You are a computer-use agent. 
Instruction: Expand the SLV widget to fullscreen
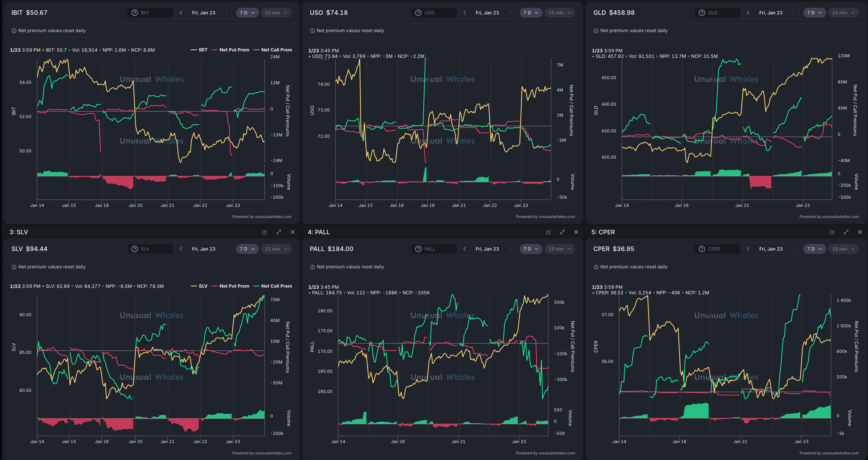click(279, 232)
